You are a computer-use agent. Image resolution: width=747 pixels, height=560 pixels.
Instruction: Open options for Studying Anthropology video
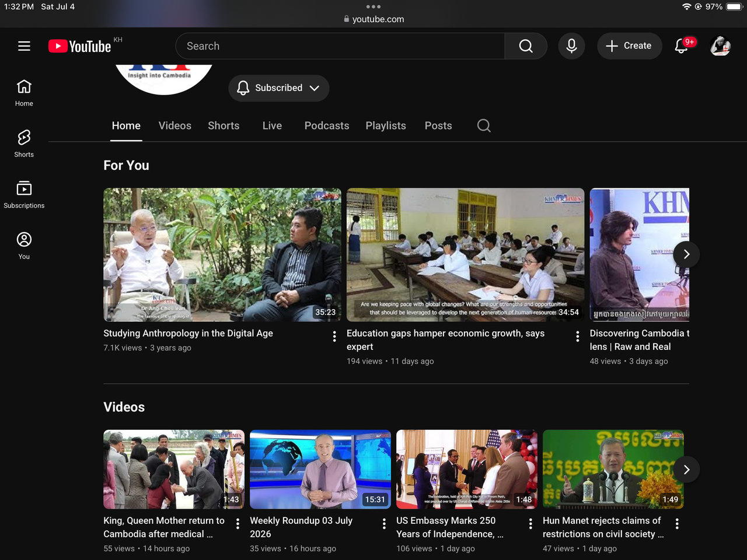(334, 336)
